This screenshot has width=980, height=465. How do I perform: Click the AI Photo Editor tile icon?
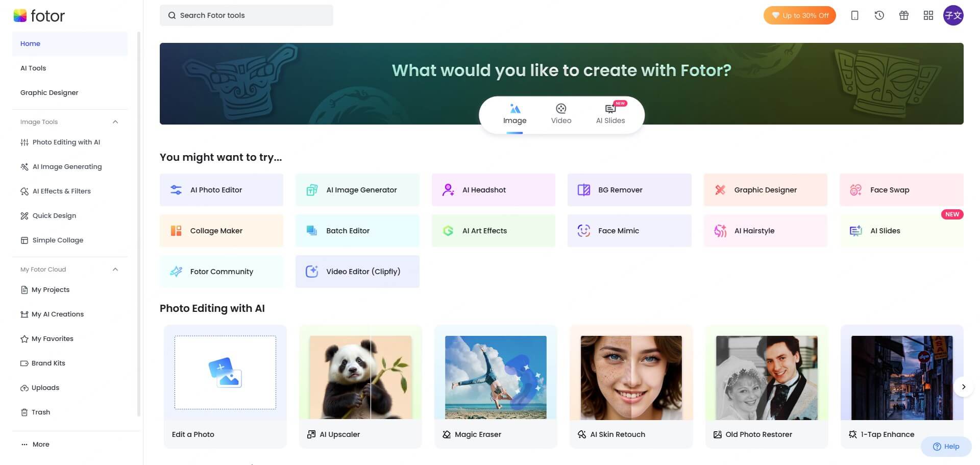pos(176,190)
